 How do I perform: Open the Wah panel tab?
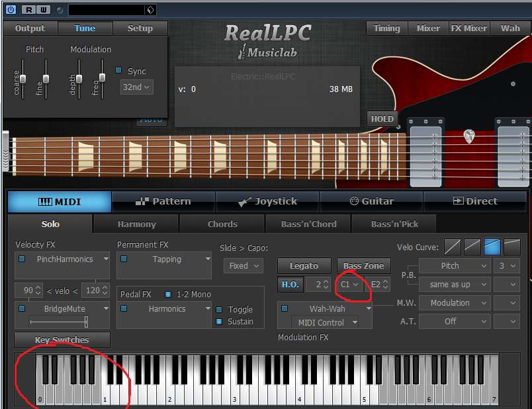(x=510, y=28)
